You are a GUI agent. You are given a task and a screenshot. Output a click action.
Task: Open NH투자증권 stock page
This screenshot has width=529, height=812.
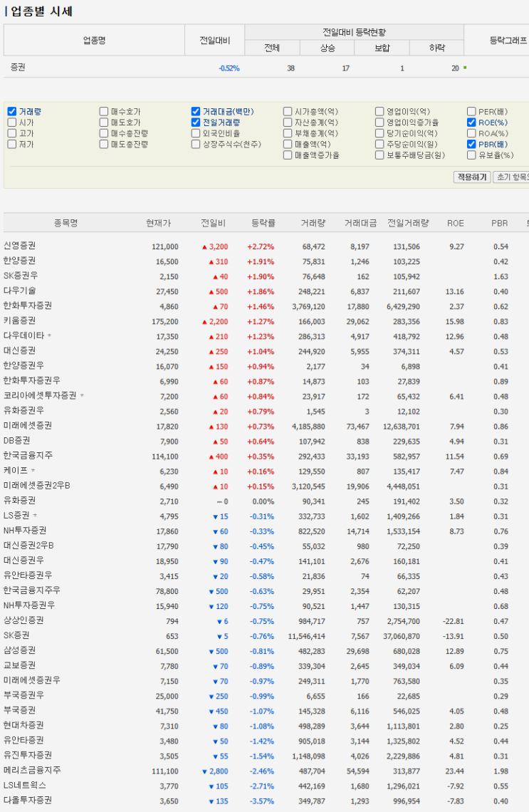point(25,531)
